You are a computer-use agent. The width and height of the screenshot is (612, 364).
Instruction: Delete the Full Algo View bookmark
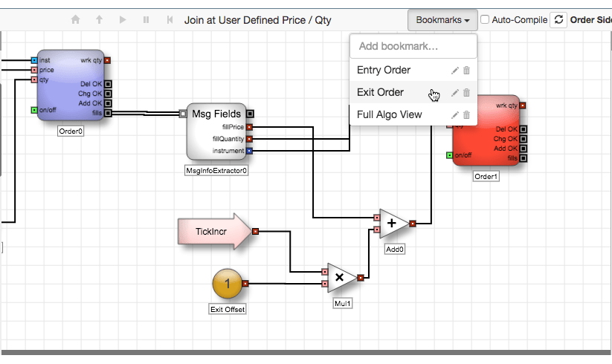466,115
